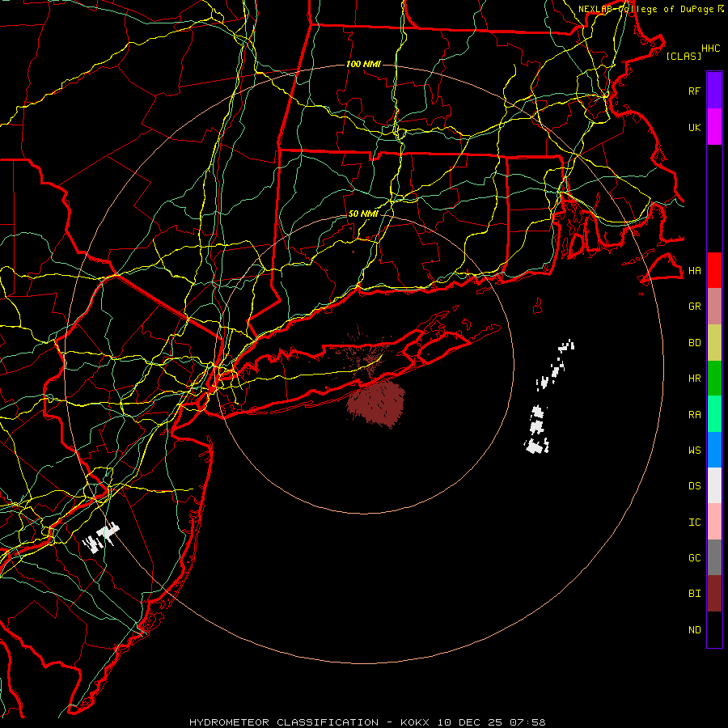
Task: Click the red HA legend swatch
Action: (x=714, y=270)
